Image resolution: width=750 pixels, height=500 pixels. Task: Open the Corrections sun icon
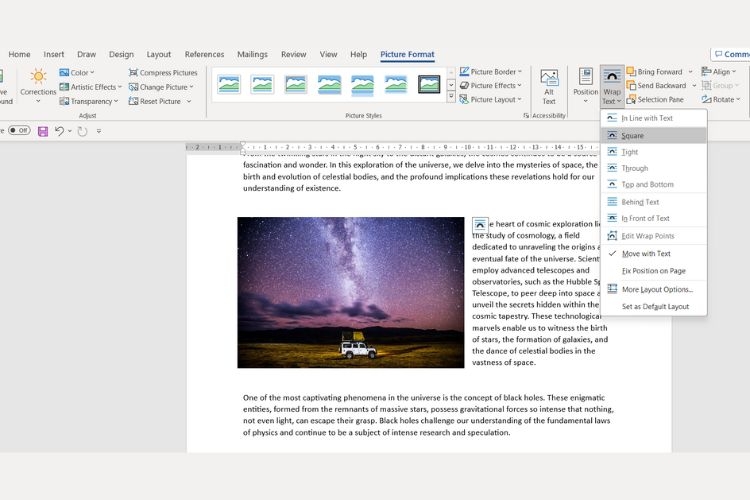38,76
